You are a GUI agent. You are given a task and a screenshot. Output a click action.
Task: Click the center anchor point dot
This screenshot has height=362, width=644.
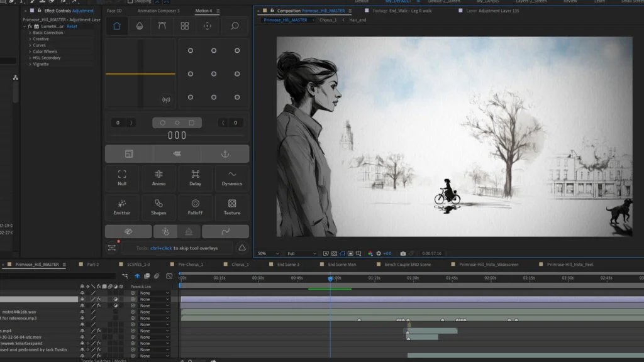214,74
